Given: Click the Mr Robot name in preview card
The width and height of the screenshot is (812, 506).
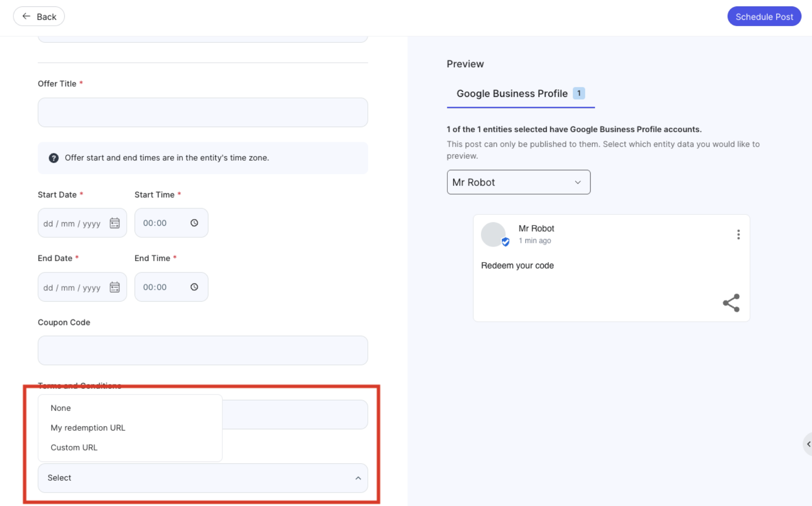Looking at the screenshot, I should click(536, 229).
